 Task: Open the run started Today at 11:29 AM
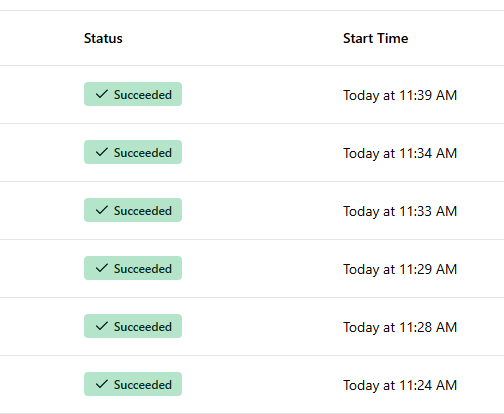click(x=400, y=269)
